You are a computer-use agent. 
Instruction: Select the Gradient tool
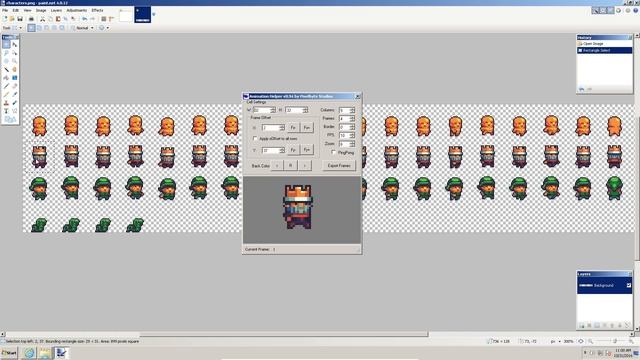click(14, 78)
